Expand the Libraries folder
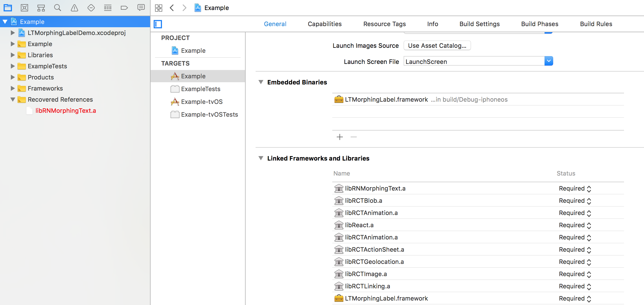 (x=13, y=55)
